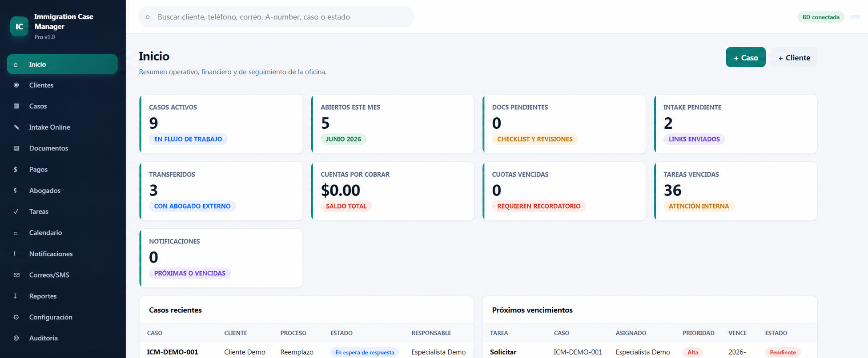868x358 pixels.
Task: Click the ATENCIÓN INTERNA tag
Action: coord(699,206)
